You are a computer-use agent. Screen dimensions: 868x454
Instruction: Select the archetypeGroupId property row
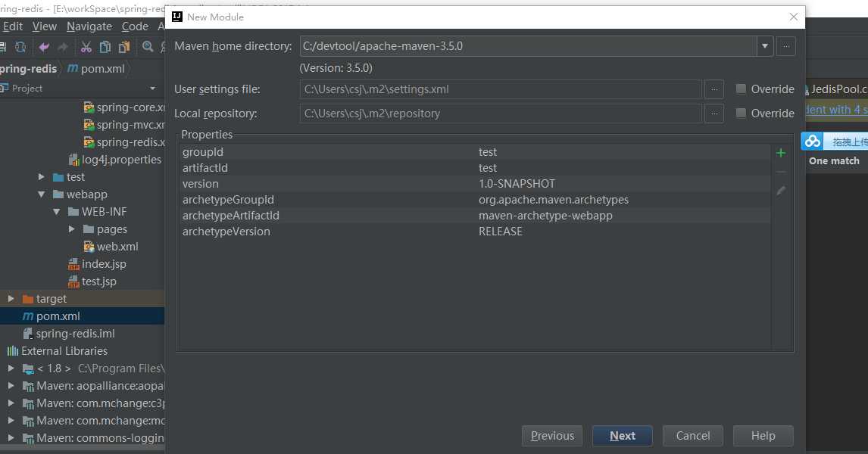tap(474, 200)
